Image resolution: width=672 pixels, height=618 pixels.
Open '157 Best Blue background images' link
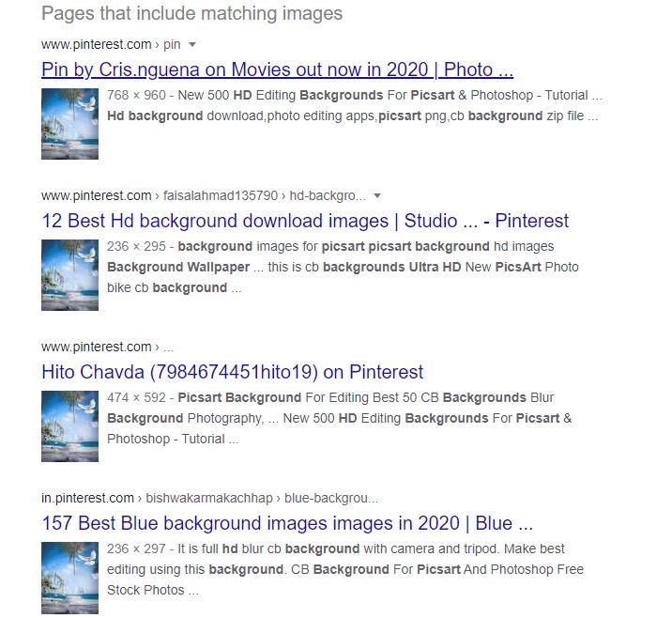tap(287, 523)
